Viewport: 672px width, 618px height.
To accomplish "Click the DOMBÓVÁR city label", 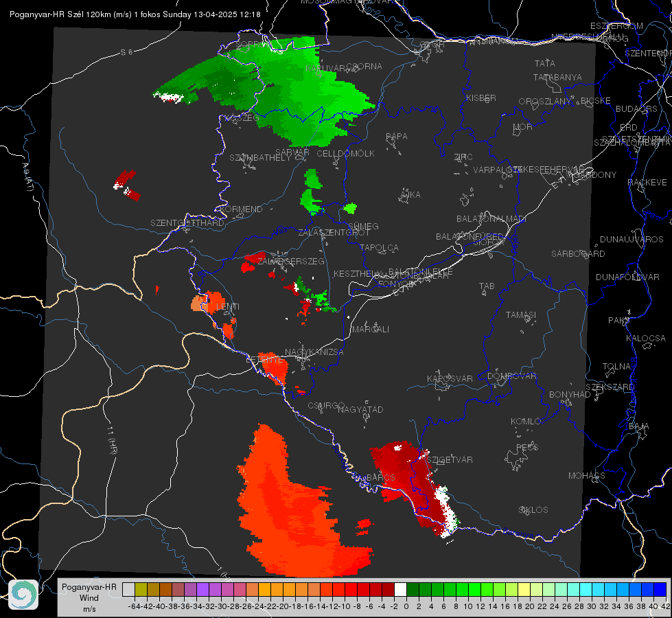I will [x=511, y=376].
